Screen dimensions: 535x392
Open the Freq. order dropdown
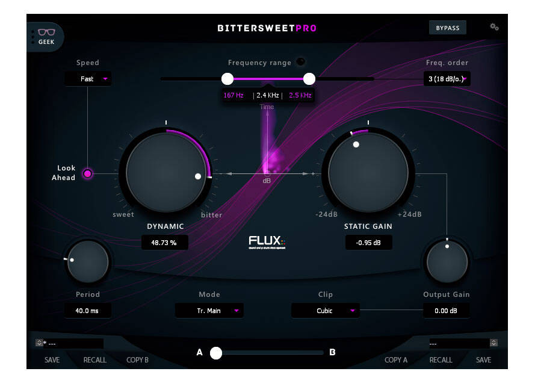tap(447, 79)
